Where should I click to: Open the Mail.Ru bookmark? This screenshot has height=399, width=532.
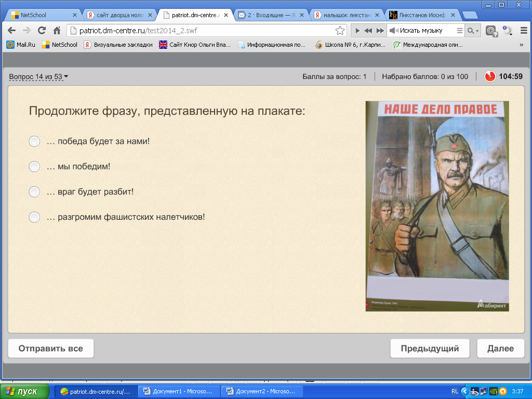point(21,45)
